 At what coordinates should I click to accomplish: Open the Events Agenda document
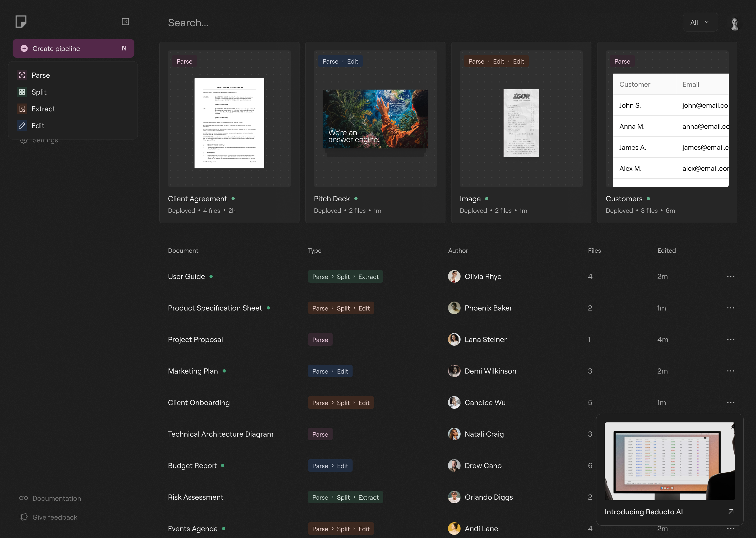[193, 529]
